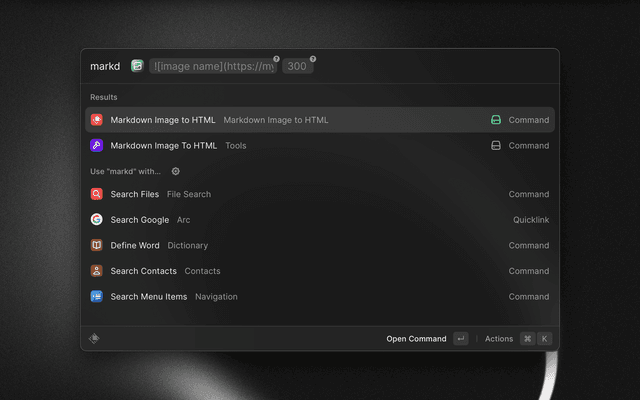Click the red Markdown Image to HTML icon
Viewport: 640px width, 400px height.
click(97, 120)
